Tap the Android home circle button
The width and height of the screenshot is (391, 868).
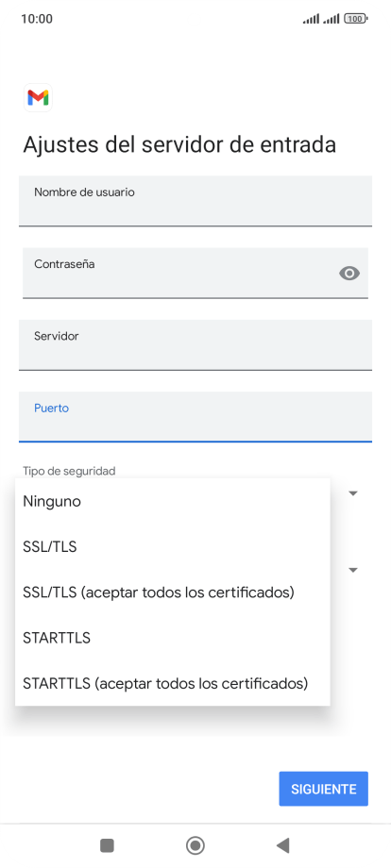coord(195,845)
